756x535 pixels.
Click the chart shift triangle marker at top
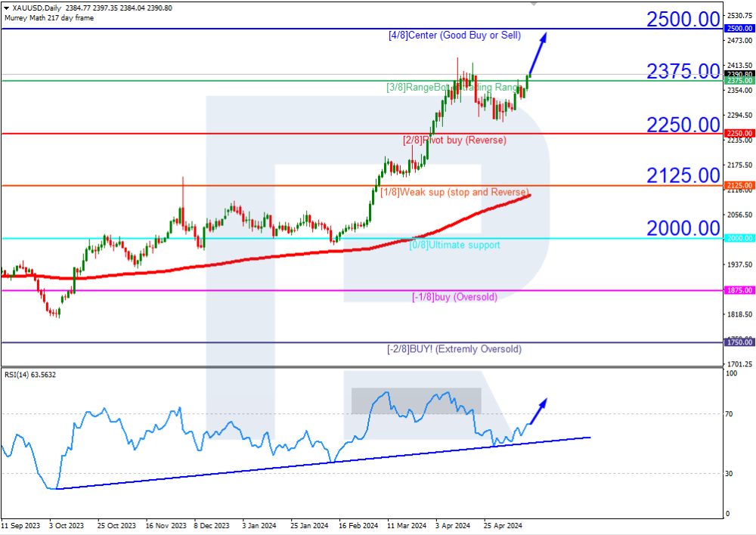[x=534, y=4]
